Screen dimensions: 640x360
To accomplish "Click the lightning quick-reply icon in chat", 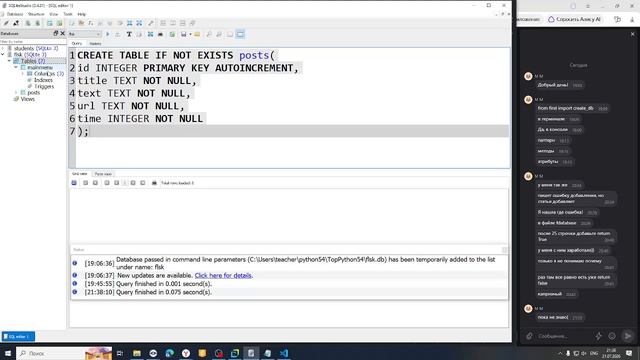I will point(598,336).
